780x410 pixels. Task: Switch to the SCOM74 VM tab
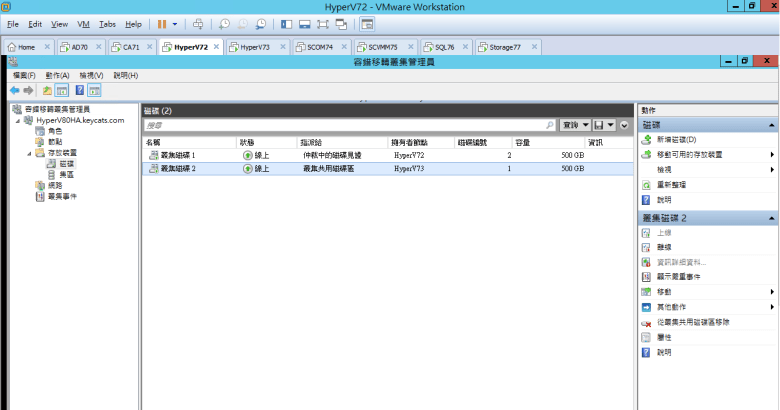(x=321, y=47)
